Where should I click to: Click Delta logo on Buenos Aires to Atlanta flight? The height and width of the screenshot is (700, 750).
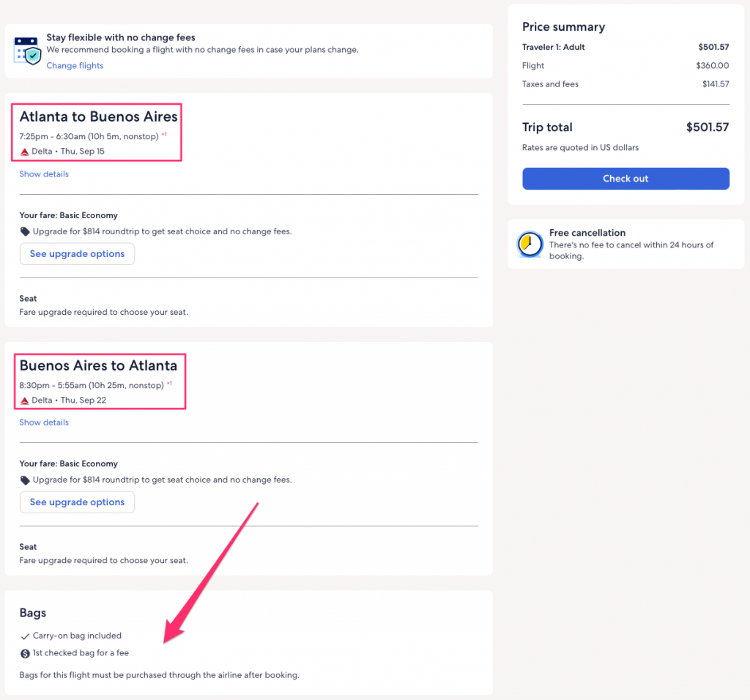[x=24, y=401]
